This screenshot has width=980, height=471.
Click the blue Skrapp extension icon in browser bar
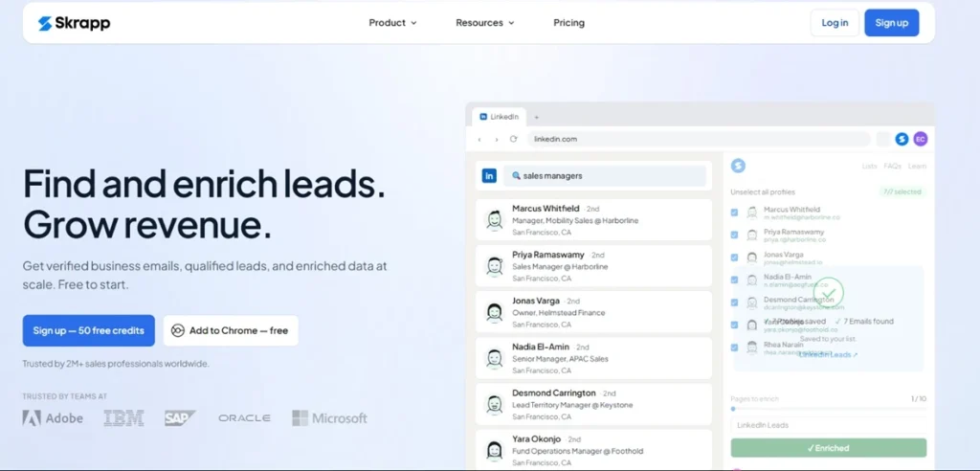coord(902,139)
